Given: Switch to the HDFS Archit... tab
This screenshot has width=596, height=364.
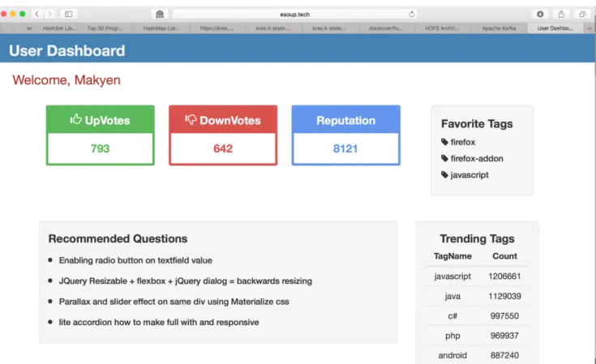Looking at the screenshot, I should tap(442, 28).
